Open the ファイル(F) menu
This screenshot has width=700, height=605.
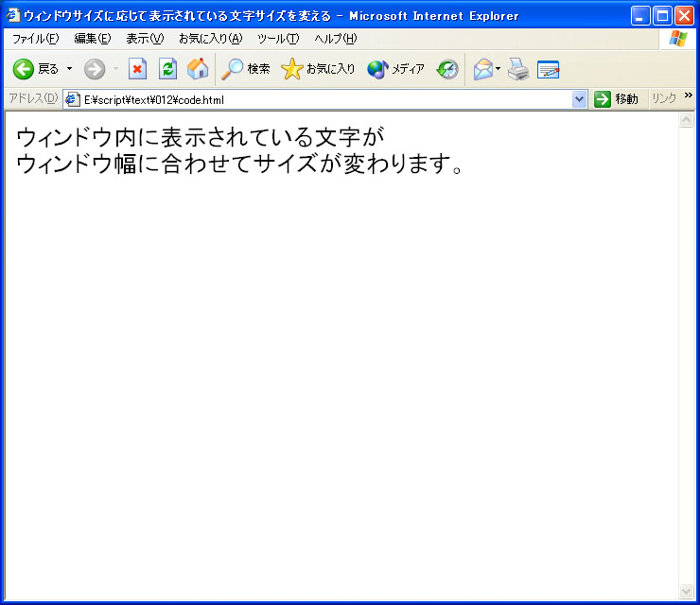(35, 39)
